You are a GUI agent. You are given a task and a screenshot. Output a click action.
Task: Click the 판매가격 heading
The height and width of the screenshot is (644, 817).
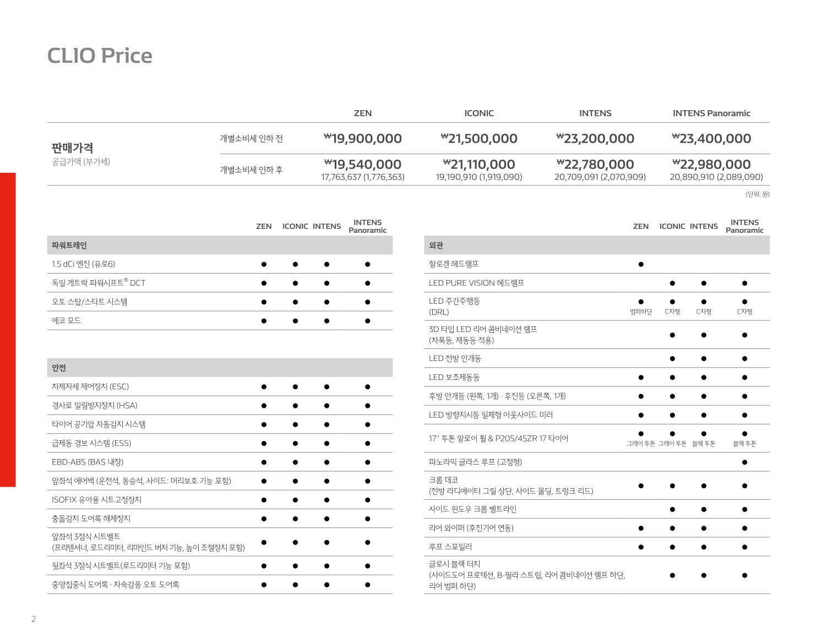coord(72,148)
